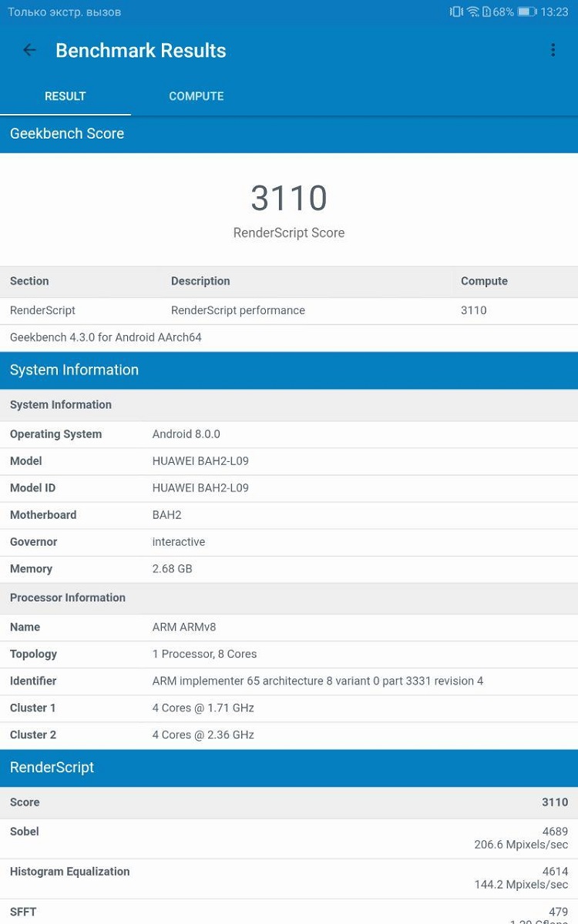Tap the Motherboard value BAH2
This screenshot has width=578, height=924.
166,514
